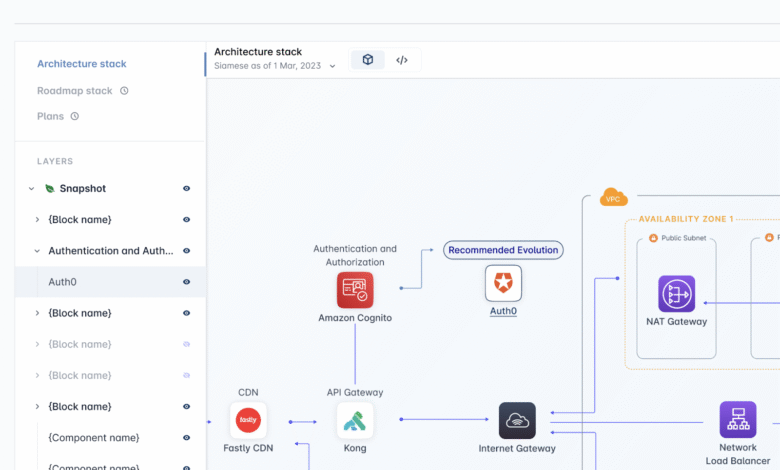Click the AVAILABILITY ZONE 1 label
The image size is (780, 470).
click(x=686, y=219)
